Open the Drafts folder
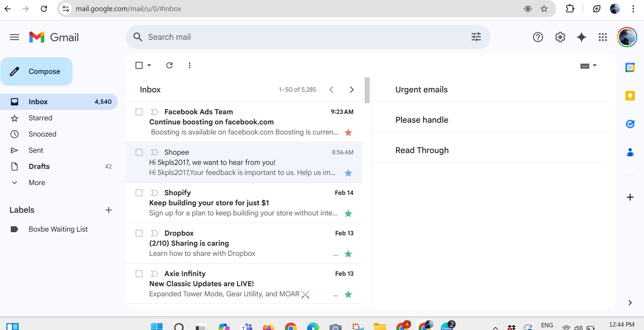 tap(39, 167)
